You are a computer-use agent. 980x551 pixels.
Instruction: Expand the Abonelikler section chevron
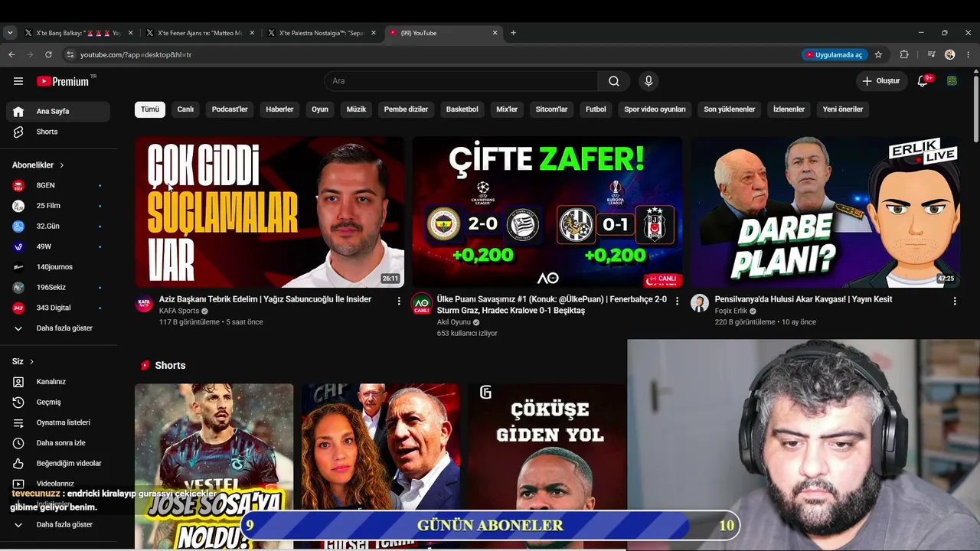point(62,165)
